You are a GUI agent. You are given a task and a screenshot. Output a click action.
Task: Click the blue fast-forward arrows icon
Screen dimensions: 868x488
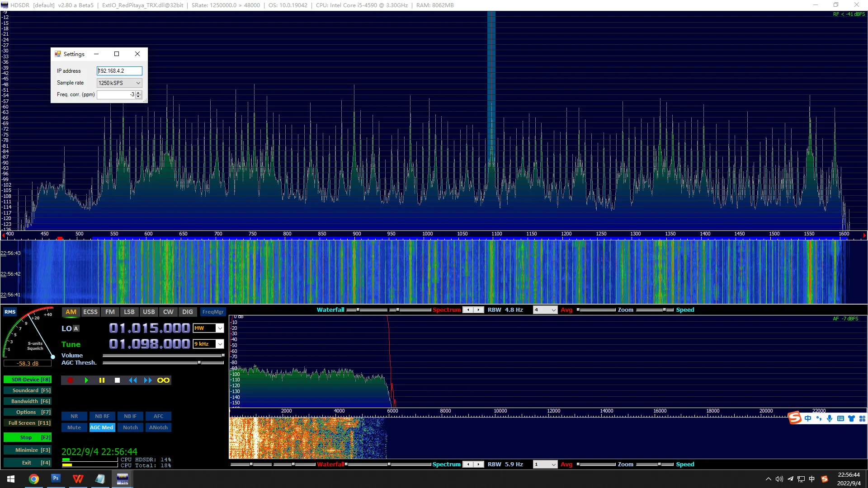148,380
